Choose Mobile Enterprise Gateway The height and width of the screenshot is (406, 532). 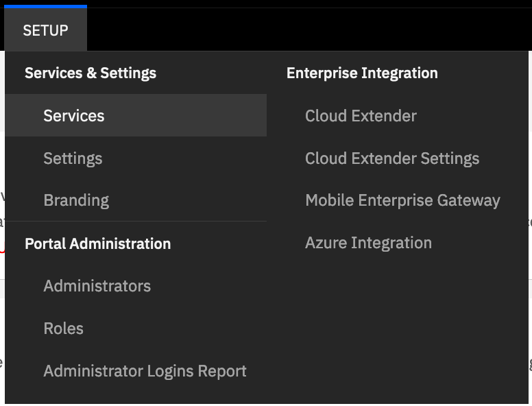(402, 201)
